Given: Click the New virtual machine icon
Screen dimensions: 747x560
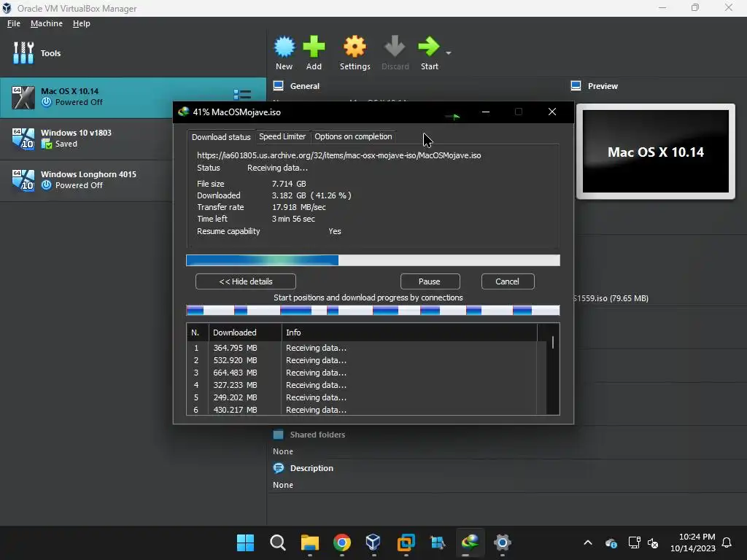Looking at the screenshot, I should click(285, 47).
